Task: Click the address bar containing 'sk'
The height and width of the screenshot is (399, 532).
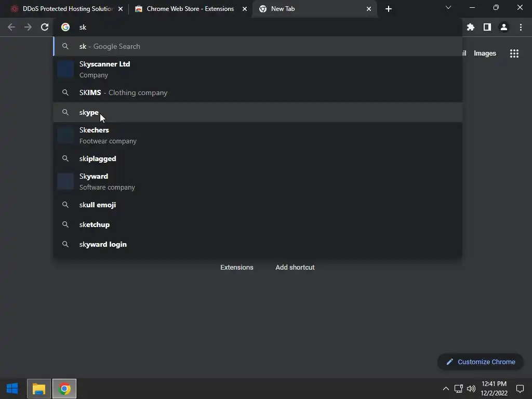Action: (258, 27)
